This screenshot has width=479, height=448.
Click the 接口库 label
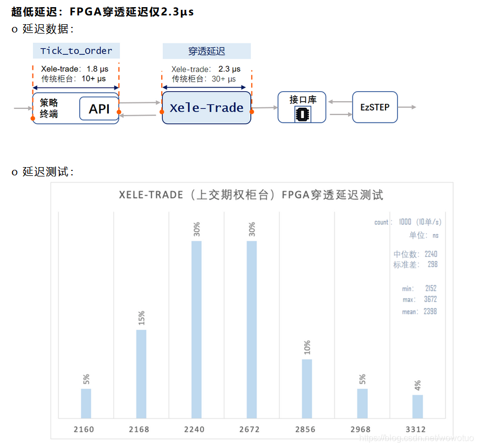pos(302,99)
